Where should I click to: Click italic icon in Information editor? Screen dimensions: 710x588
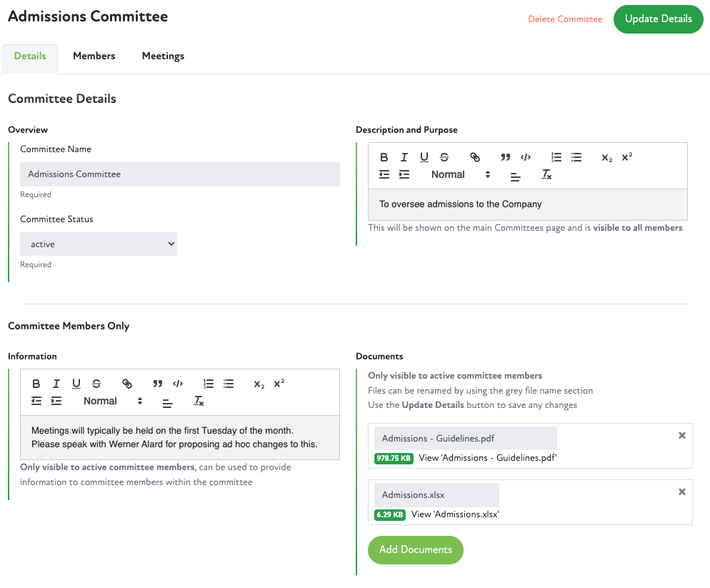pos(56,384)
